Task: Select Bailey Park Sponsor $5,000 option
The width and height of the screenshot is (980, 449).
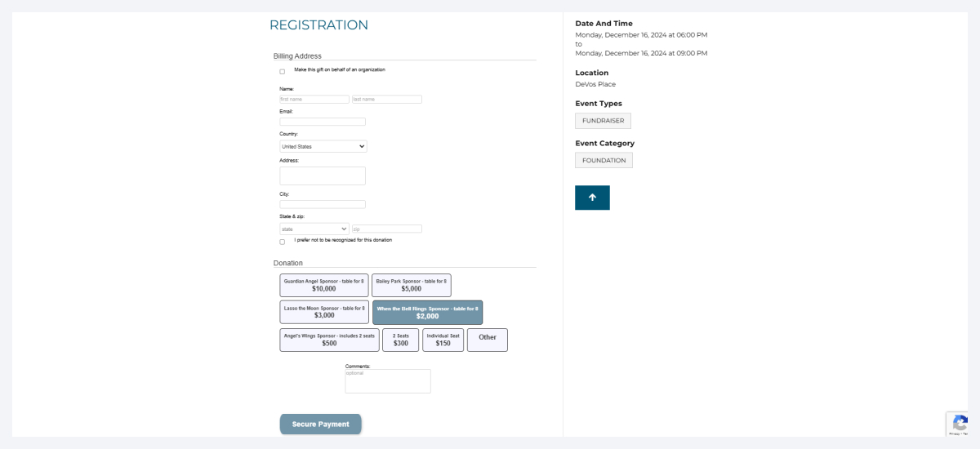Action: [x=412, y=285]
